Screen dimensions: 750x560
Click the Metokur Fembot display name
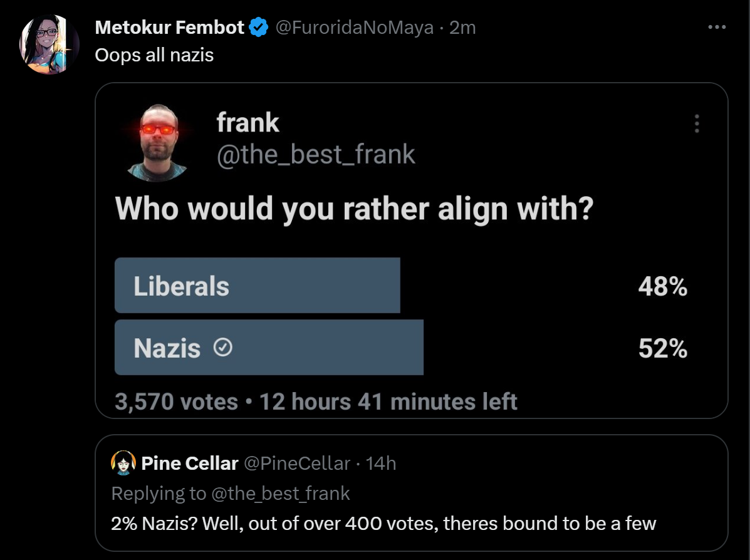(x=169, y=28)
